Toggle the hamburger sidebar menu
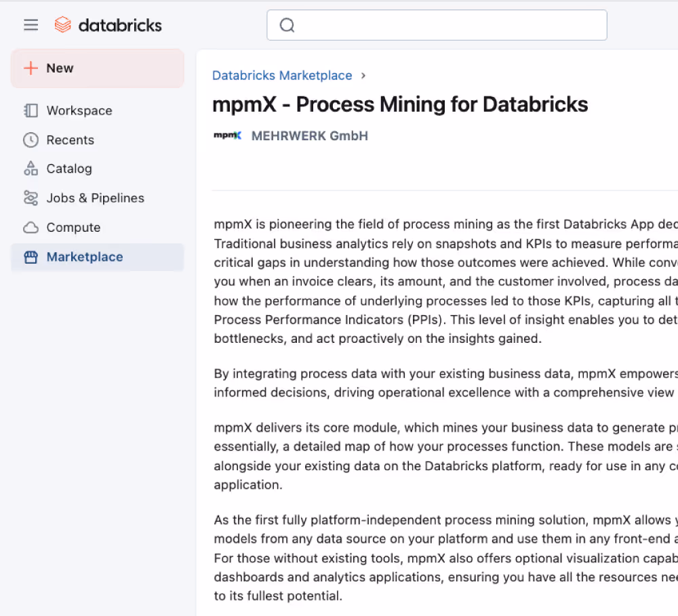678x616 pixels. tap(31, 25)
